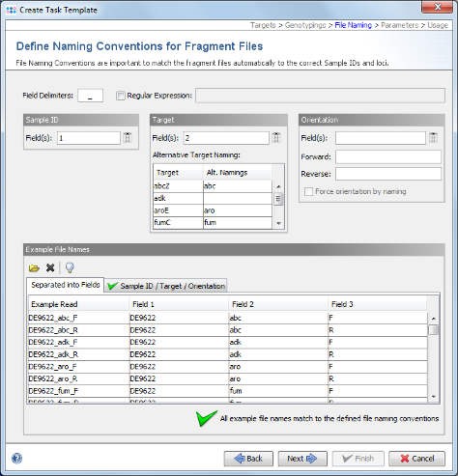Image resolution: width=458 pixels, height=476 pixels.
Task: Enable the Regular Expression checkbox
Action: point(121,96)
